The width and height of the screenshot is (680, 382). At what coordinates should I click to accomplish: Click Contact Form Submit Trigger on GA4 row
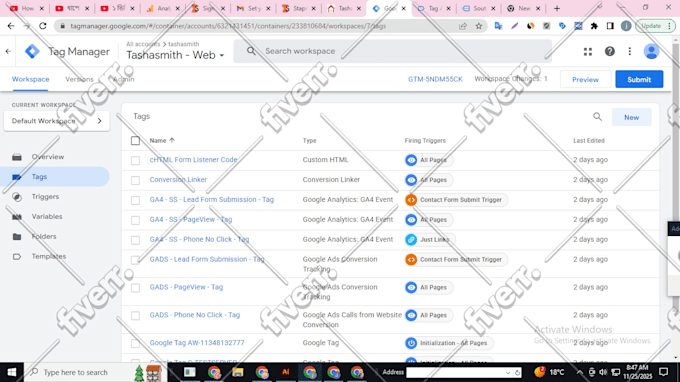pyautogui.click(x=456, y=200)
